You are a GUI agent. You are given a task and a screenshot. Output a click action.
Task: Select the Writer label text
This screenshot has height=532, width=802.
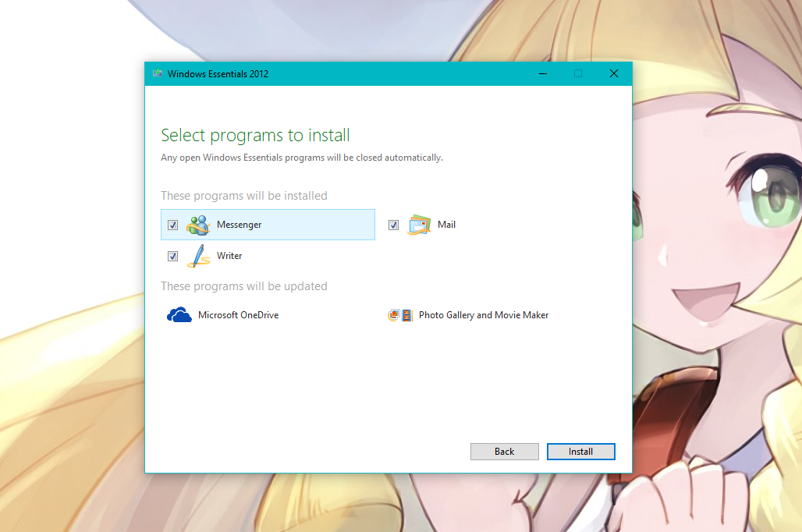point(229,256)
